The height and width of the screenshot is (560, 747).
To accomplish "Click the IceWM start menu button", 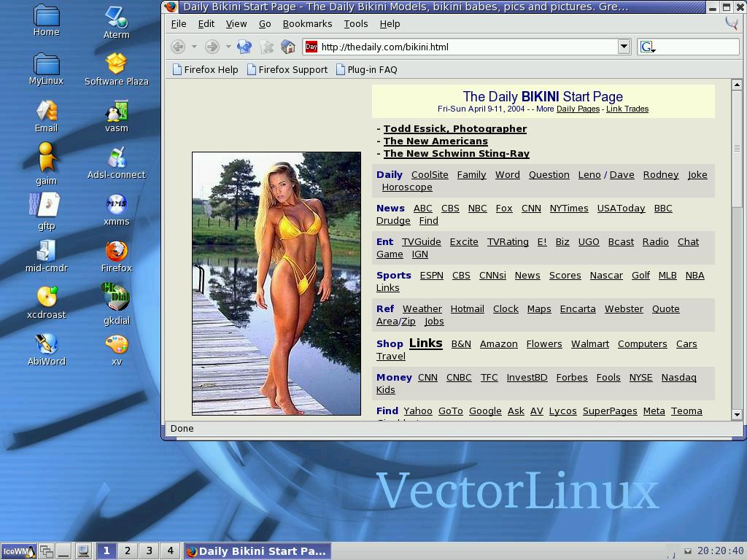I will 18,551.
